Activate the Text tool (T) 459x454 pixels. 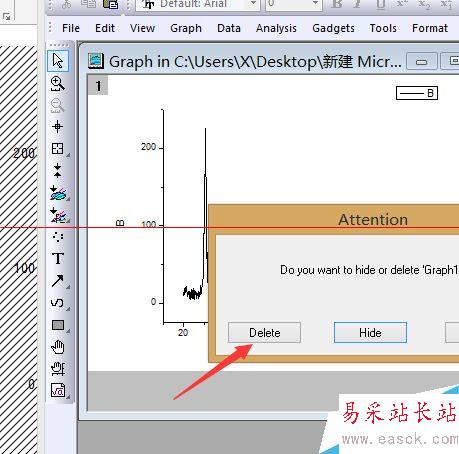click(x=58, y=259)
